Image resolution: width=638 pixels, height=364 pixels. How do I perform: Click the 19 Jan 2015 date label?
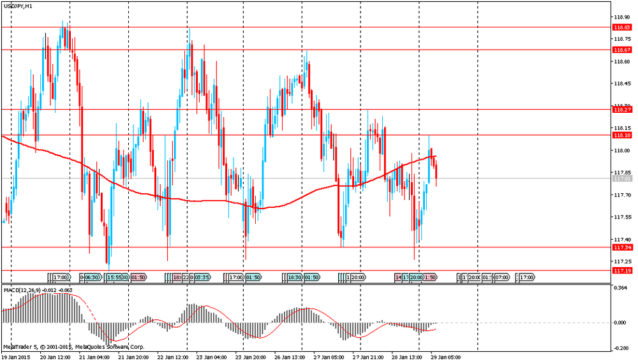coord(16,357)
